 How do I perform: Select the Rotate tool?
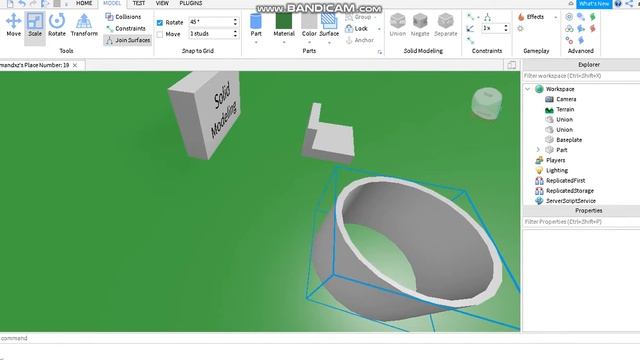[x=57, y=25]
